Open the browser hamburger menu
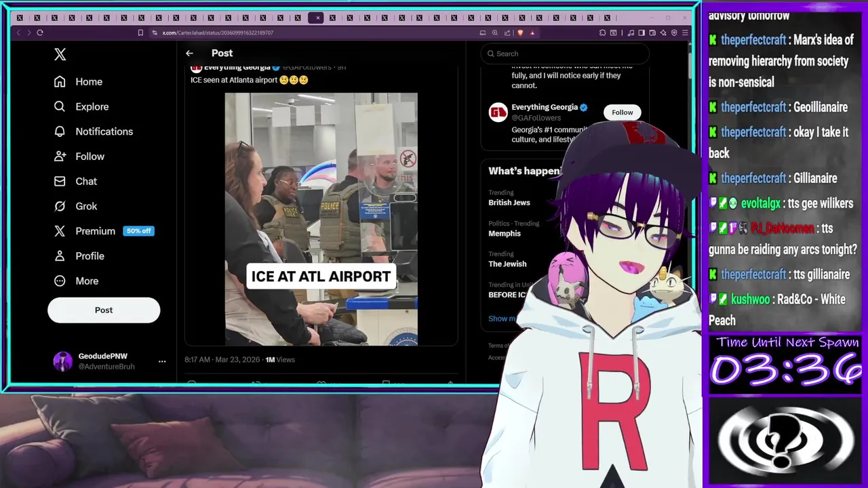 (686, 33)
